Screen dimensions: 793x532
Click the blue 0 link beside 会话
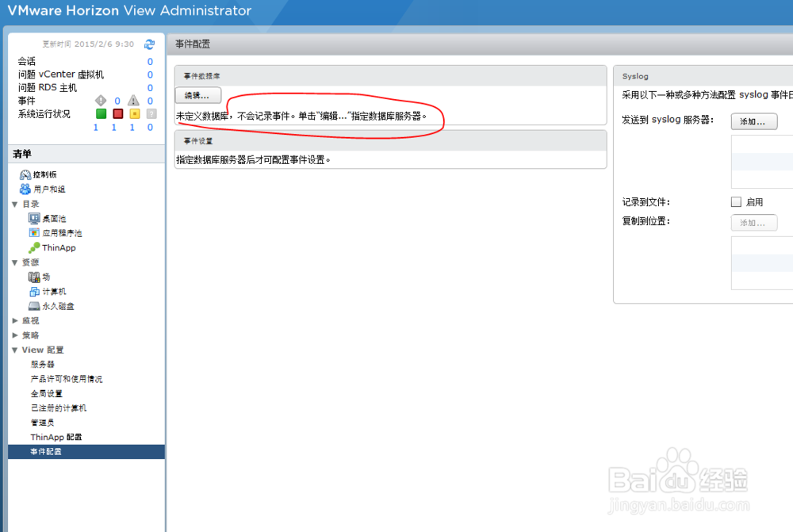click(150, 61)
